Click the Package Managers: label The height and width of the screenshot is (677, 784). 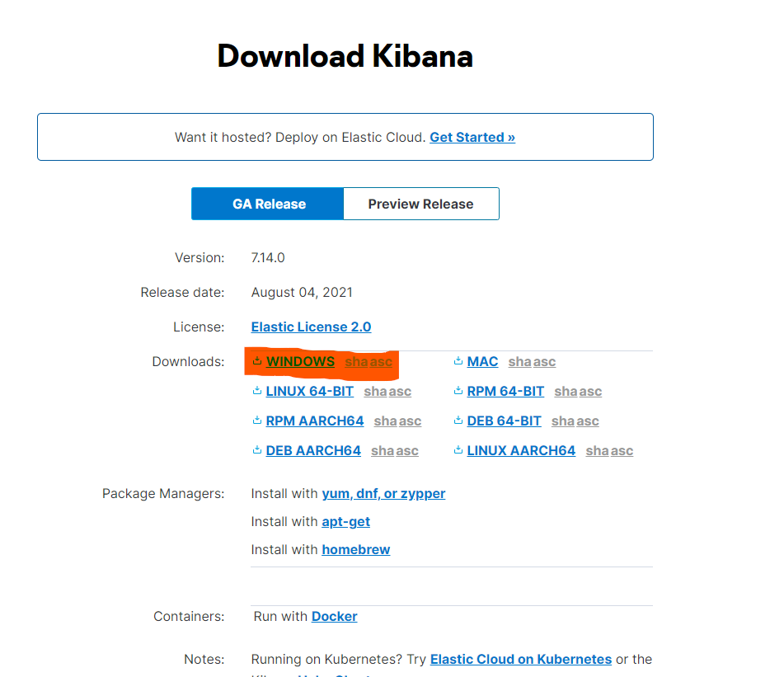pos(163,493)
